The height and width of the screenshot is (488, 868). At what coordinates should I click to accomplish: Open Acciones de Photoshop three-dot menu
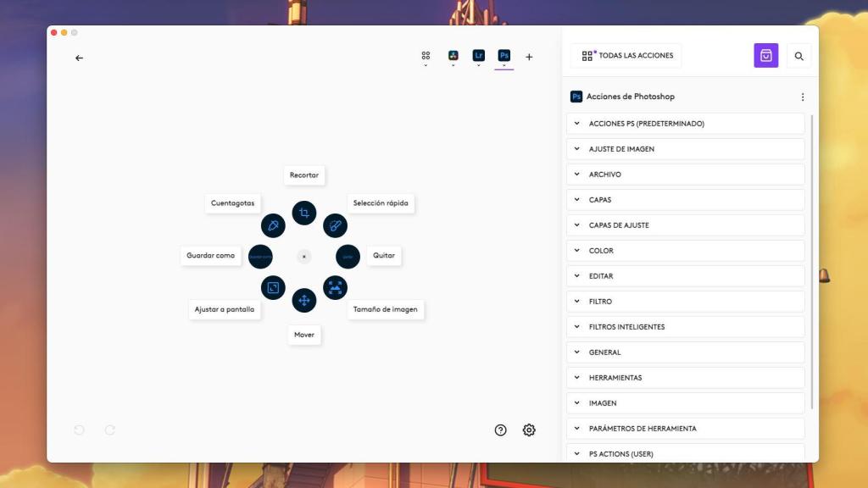803,97
